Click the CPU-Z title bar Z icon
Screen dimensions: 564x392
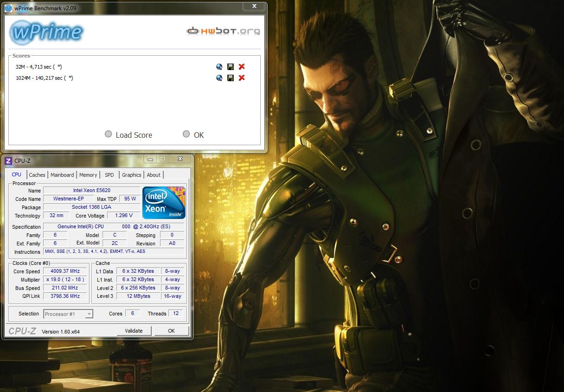(8, 161)
